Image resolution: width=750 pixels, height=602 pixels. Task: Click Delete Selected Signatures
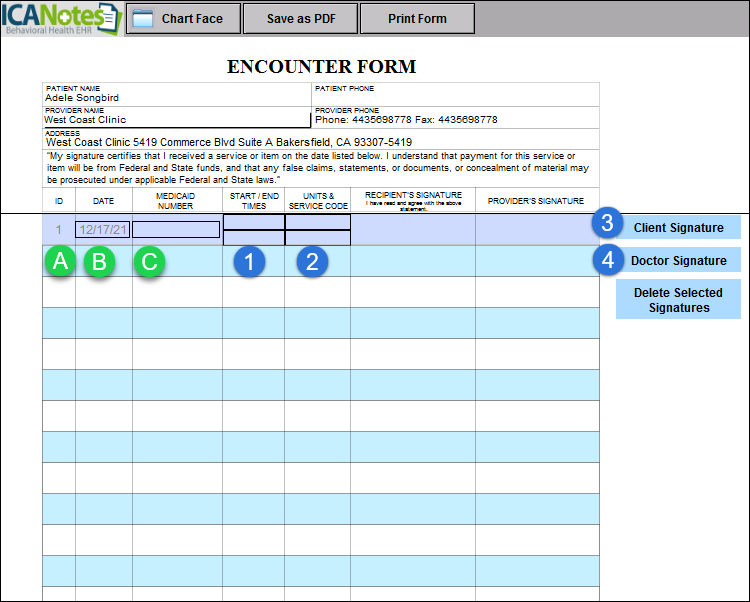point(678,300)
